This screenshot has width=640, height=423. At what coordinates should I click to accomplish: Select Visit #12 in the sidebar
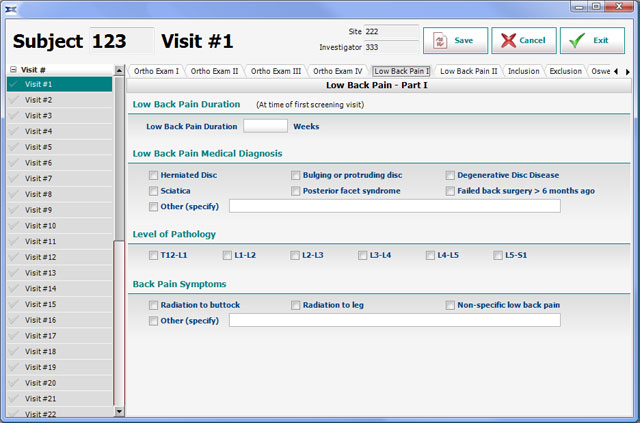point(40,257)
